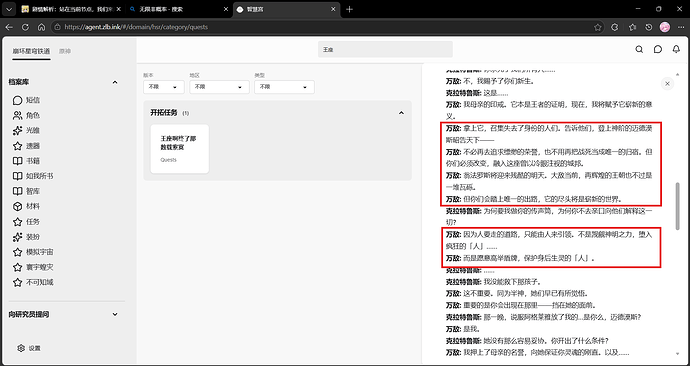Close the 搜索 browser tab
Viewport: 690px width, 366px height.
[226, 9]
